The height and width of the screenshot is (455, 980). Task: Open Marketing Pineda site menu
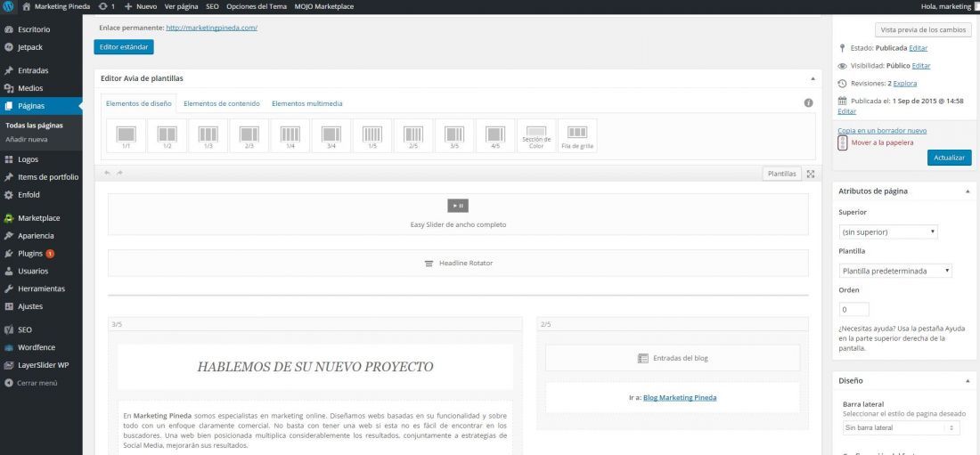click(56, 6)
